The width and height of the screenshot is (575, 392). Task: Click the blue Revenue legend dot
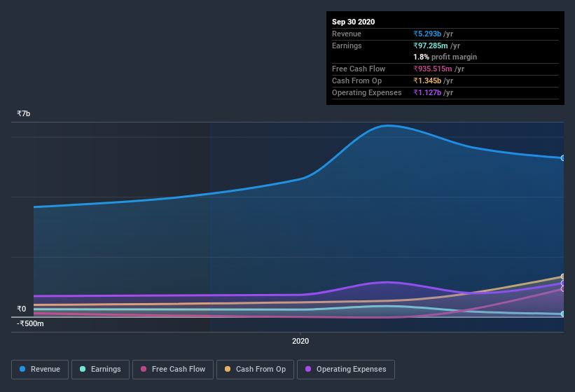[22, 369]
